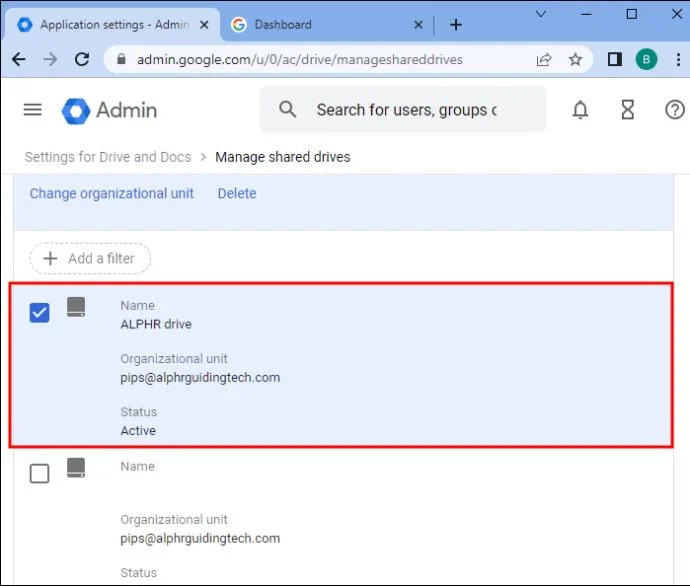Open the main hamburger menu
690x586 pixels.
coord(32,110)
